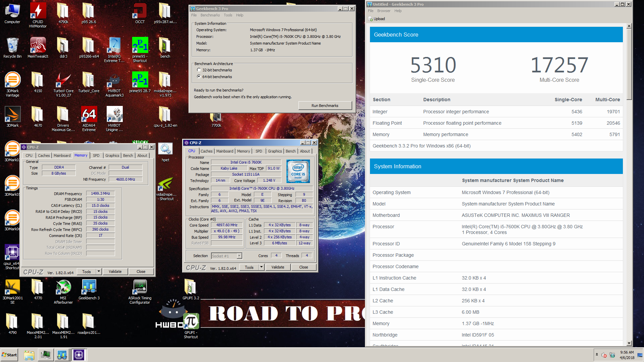The height and width of the screenshot is (362, 644).
Task: Click the Start button
Action: tap(9, 355)
